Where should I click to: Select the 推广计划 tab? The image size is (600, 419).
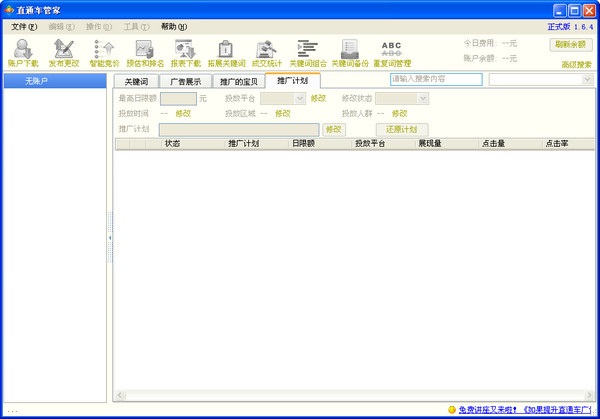pyautogui.click(x=293, y=80)
